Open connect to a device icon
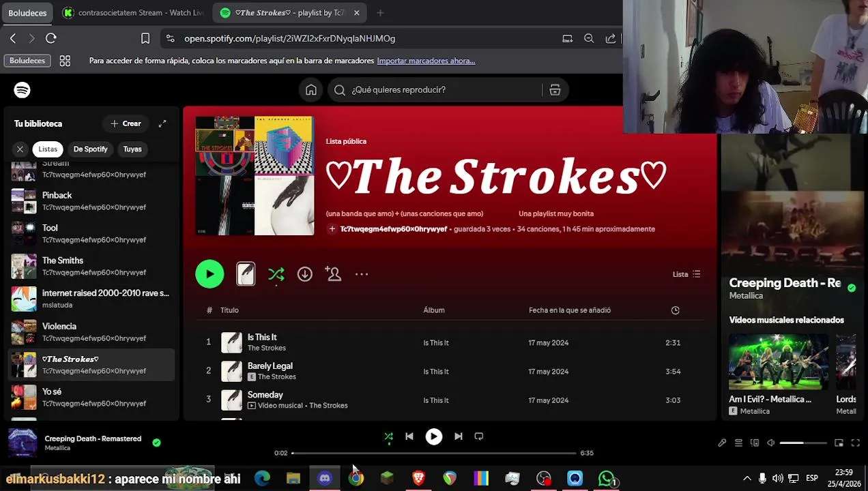The height and width of the screenshot is (491, 868). (x=755, y=443)
